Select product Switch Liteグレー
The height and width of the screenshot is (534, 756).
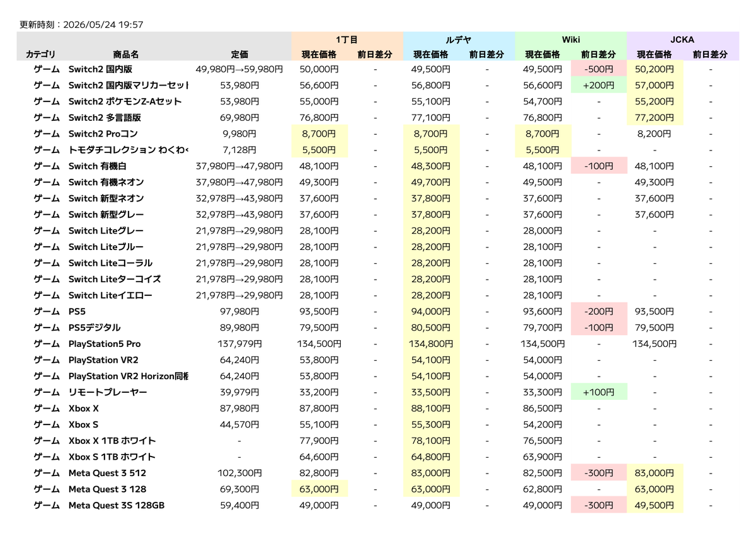point(106,230)
